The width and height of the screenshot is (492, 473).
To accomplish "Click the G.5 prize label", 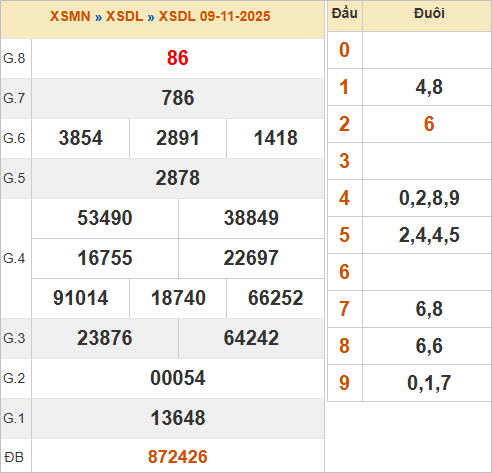I will tap(14, 178).
